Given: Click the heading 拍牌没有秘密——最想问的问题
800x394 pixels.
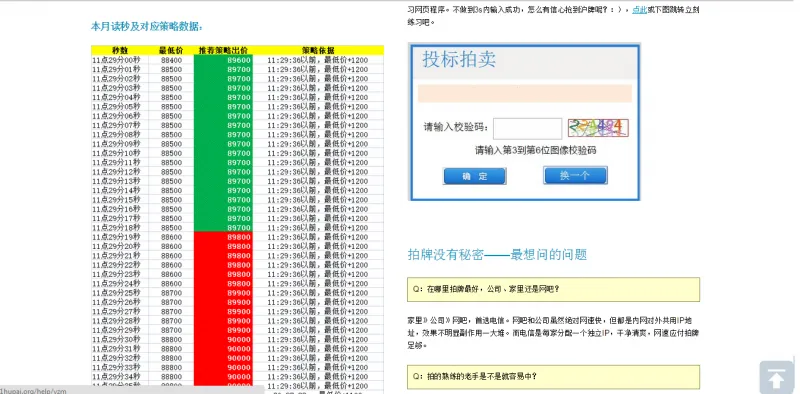Looking at the screenshot, I should click(497, 254).
